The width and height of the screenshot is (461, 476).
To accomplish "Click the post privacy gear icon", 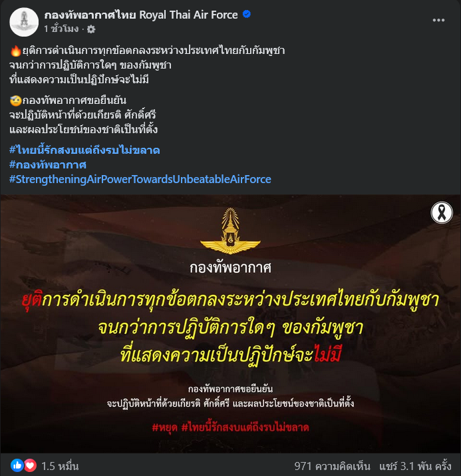I will click(91, 29).
